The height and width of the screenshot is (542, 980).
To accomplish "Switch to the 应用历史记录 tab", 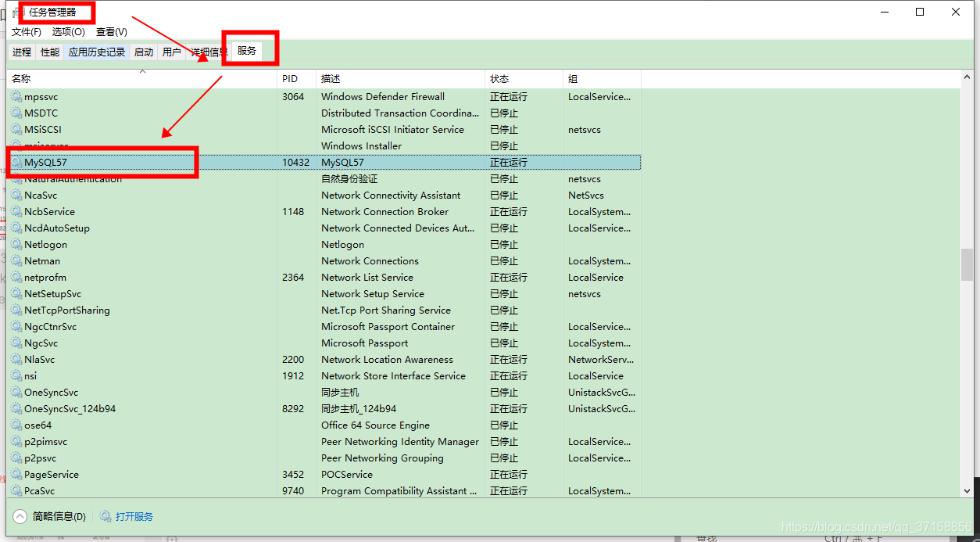I will pos(97,52).
